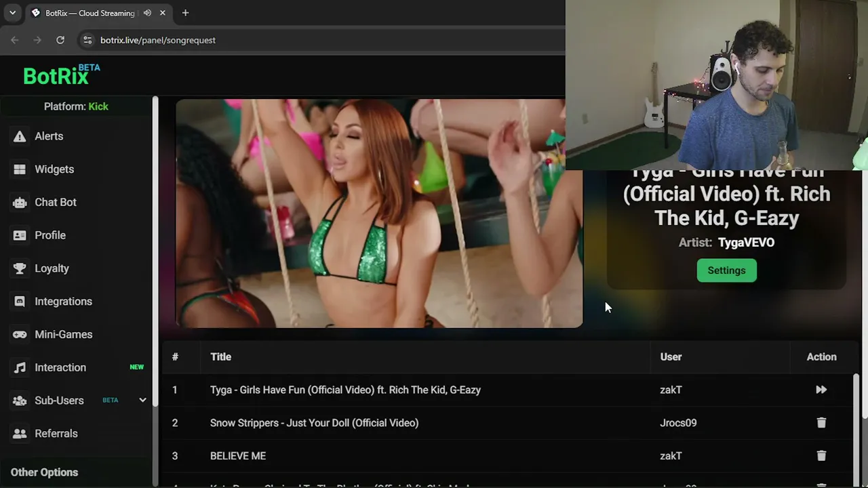Image resolution: width=868 pixels, height=488 pixels.
Task: Click the Title column header
Action: tap(220, 357)
